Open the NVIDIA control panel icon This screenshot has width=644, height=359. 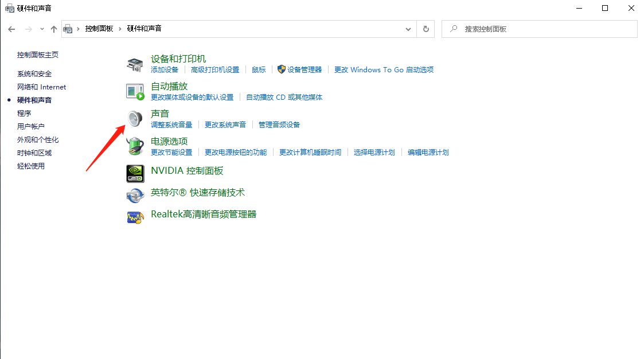135,173
